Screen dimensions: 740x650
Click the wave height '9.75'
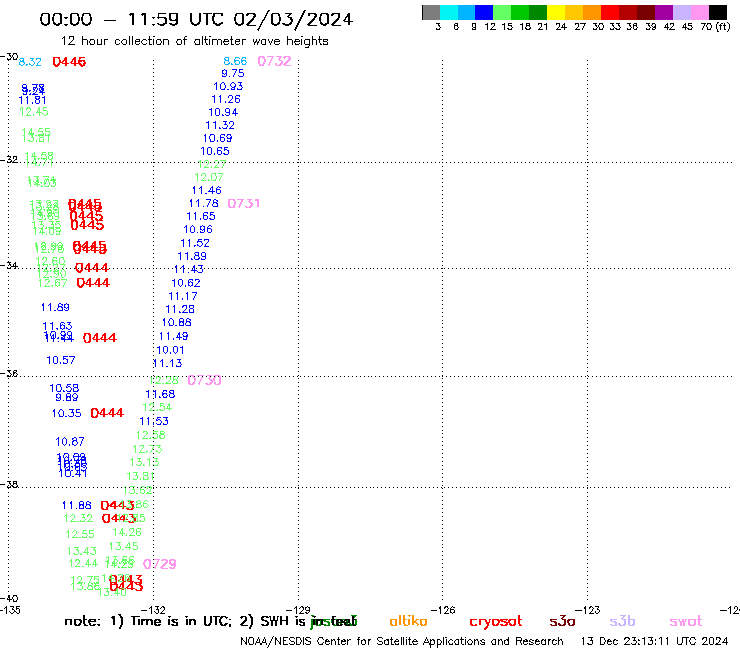[233, 73]
